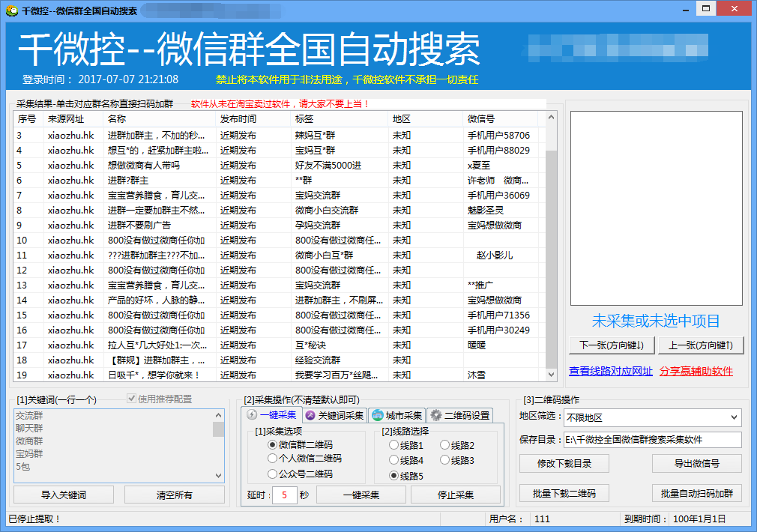The height and width of the screenshot is (532, 757).
Task: Click the 已停止提取！ status bar text
Action: (34, 519)
